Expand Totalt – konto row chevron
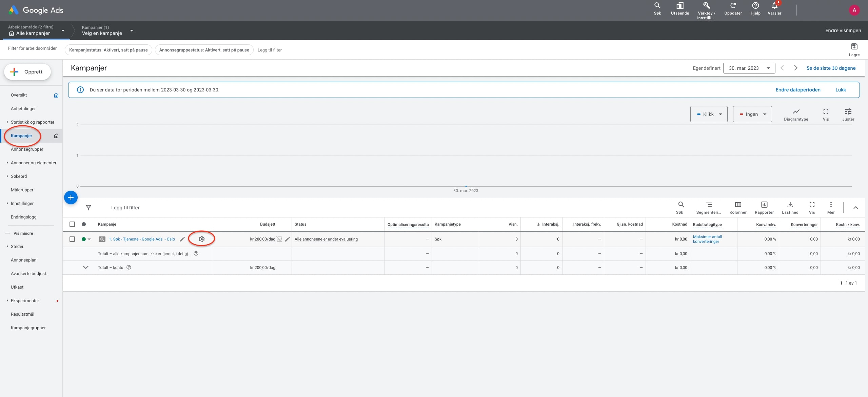The width and height of the screenshot is (868, 397). [x=86, y=268]
